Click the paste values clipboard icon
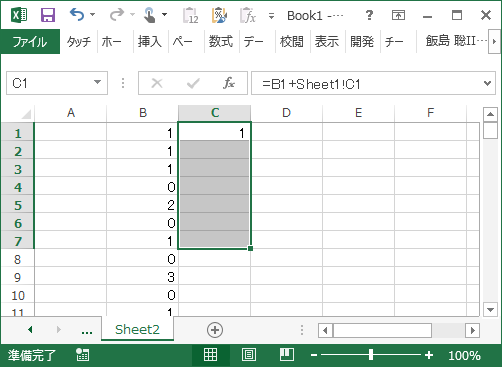 [190, 15]
